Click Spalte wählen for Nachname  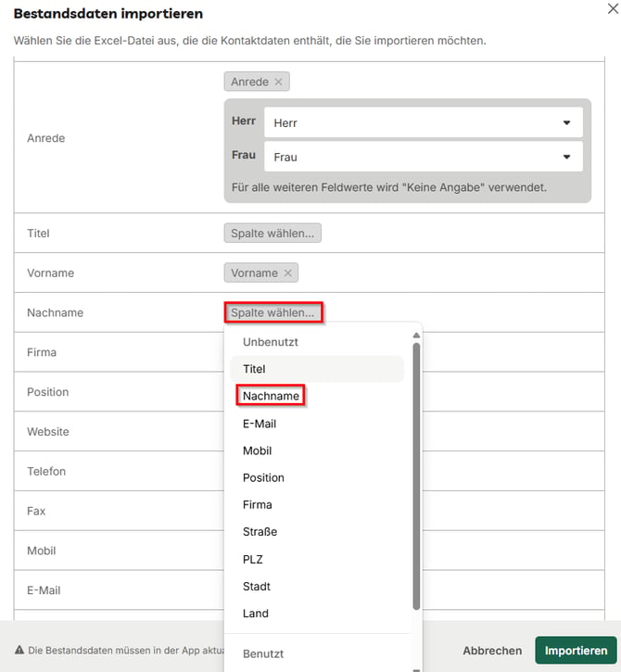(272, 312)
